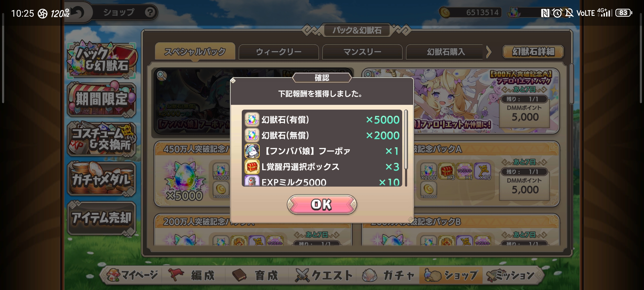Open the パック&幻獣石 sidebar category
Image resolution: width=644 pixels, height=290 pixels.
102,60
